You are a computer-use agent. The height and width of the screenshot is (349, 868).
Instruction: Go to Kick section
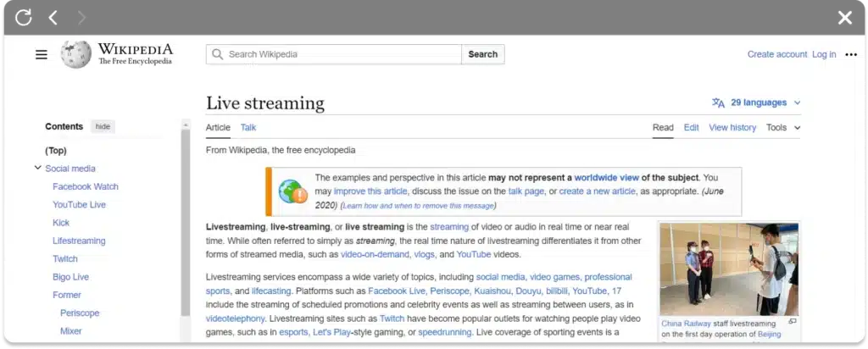click(61, 223)
